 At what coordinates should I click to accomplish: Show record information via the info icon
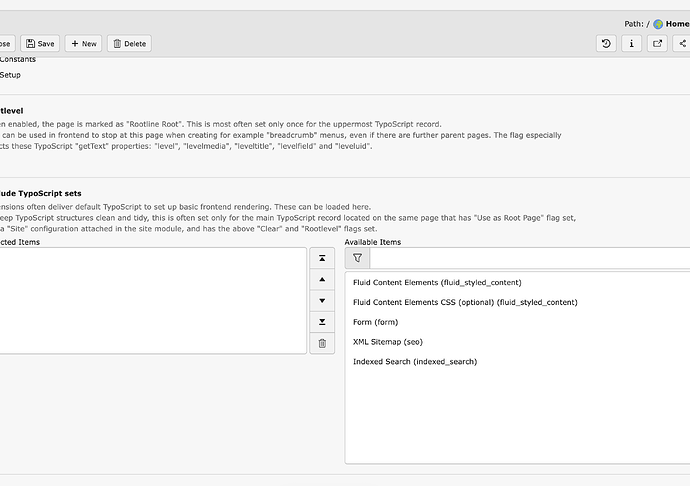point(632,43)
